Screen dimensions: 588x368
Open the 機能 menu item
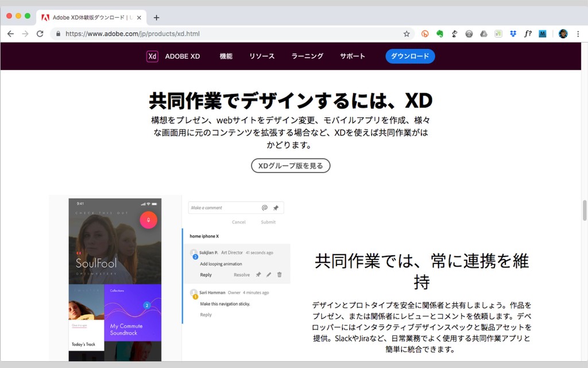pos(226,56)
